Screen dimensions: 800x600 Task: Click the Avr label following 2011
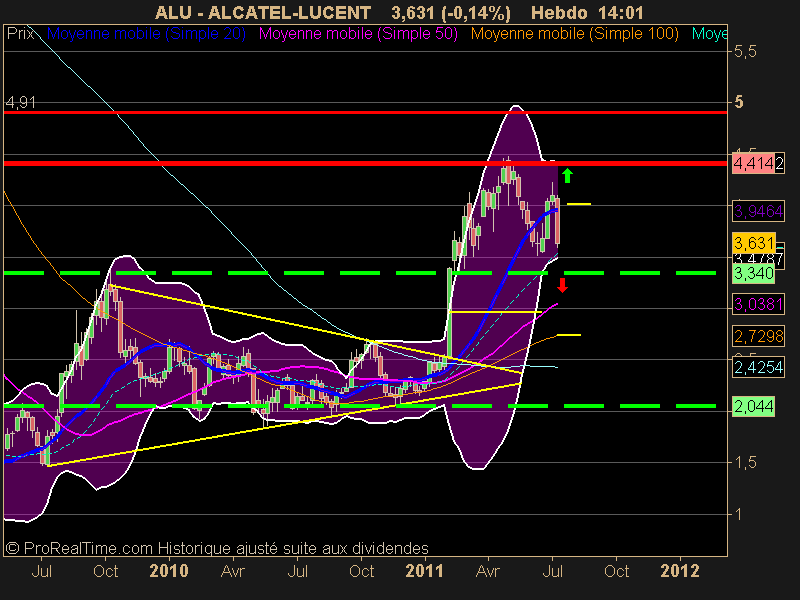pyautogui.click(x=488, y=571)
